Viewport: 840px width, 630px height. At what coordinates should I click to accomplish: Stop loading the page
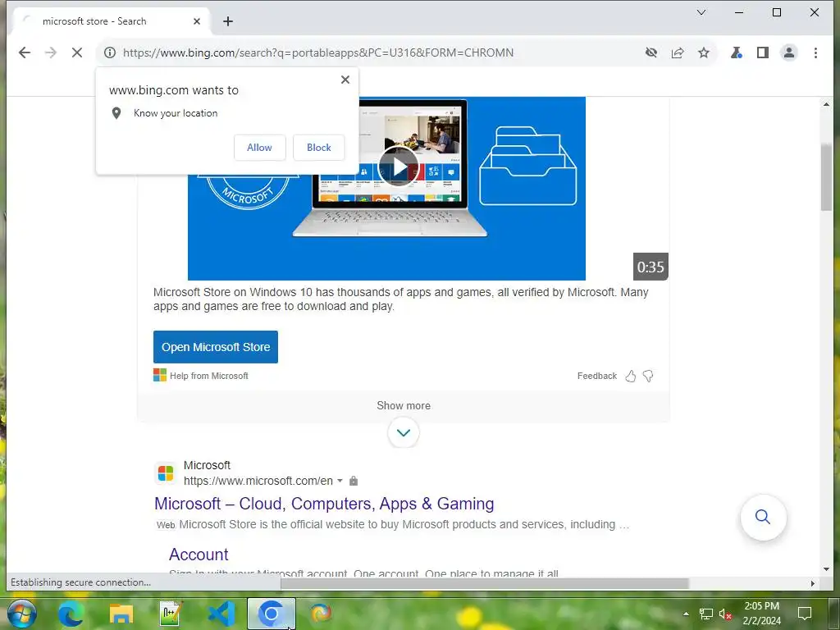point(76,52)
